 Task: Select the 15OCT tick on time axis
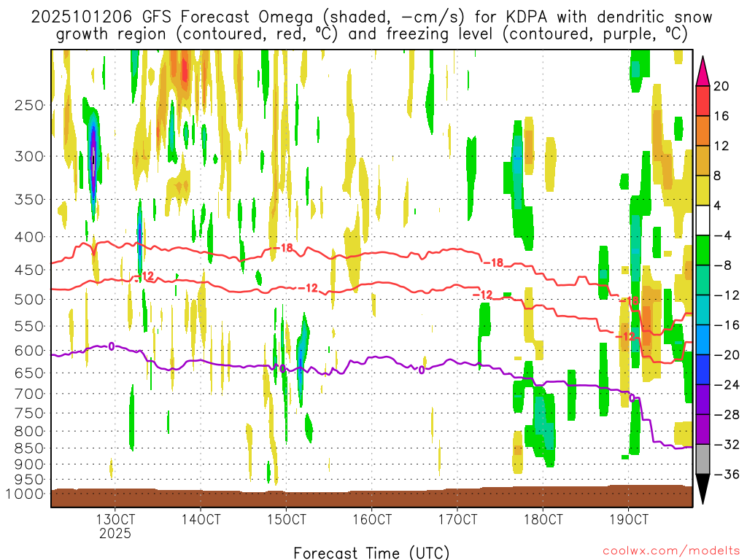(286, 520)
